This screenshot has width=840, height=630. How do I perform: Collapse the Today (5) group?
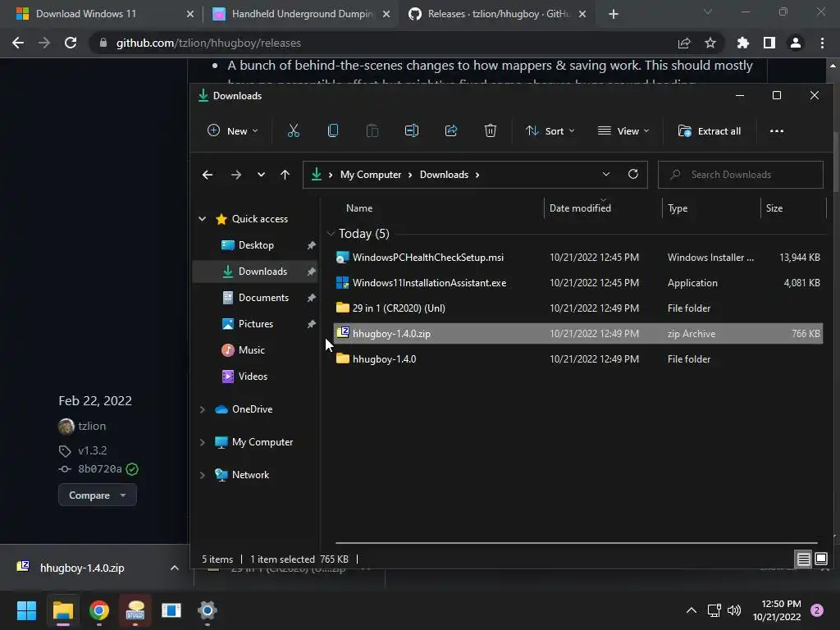click(331, 234)
